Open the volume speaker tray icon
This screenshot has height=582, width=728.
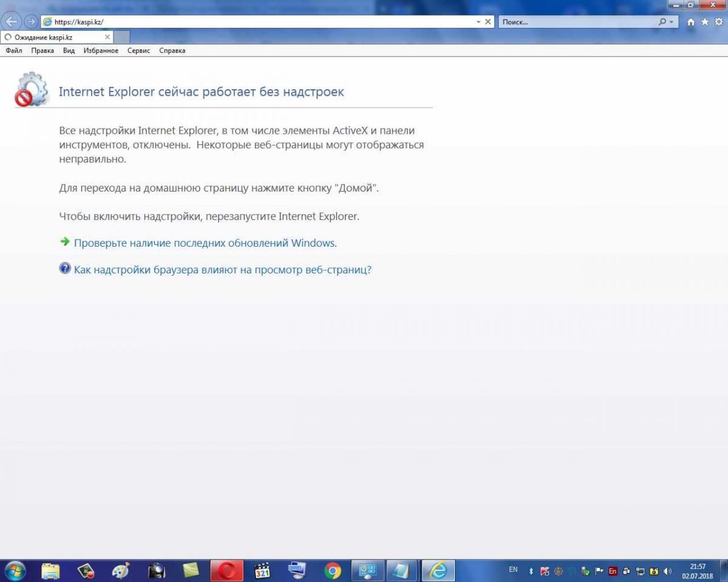(668, 571)
